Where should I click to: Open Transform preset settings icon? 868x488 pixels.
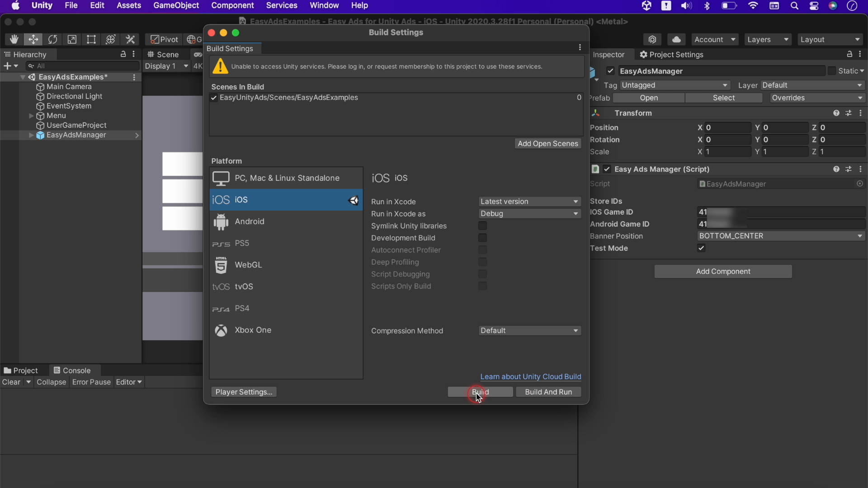tap(849, 113)
